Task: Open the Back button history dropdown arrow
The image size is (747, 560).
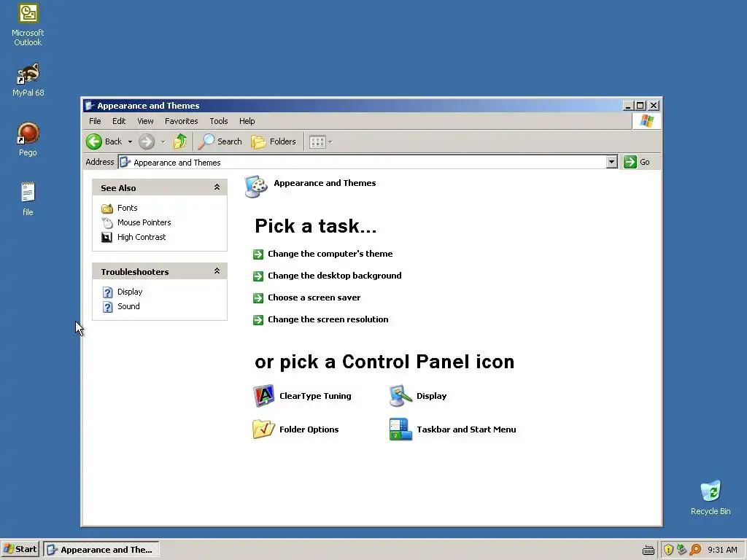Action: [x=130, y=142]
